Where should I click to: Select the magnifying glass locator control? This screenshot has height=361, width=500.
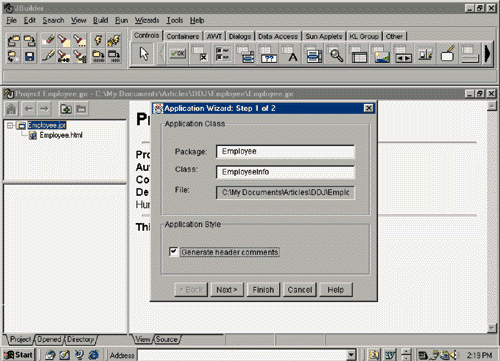point(336,54)
